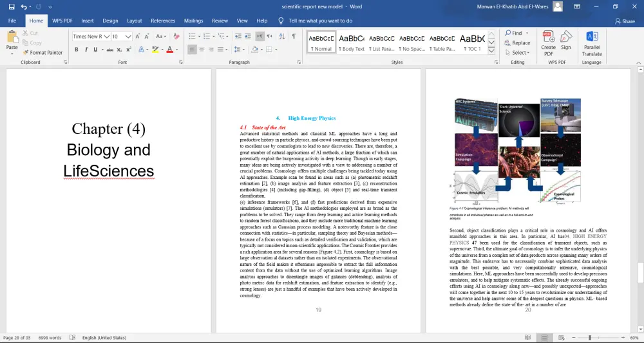
Task: Align text left
Action: [x=192, y=50]
